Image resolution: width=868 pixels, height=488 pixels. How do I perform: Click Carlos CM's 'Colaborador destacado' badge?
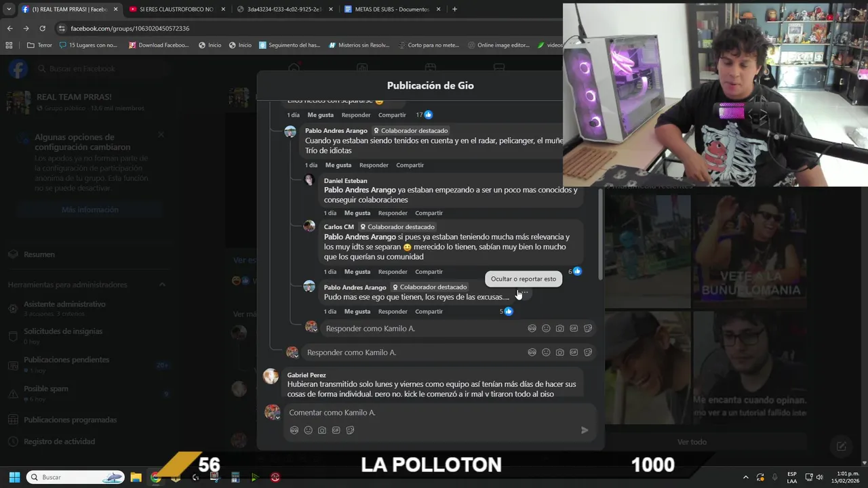click(397, 227)
